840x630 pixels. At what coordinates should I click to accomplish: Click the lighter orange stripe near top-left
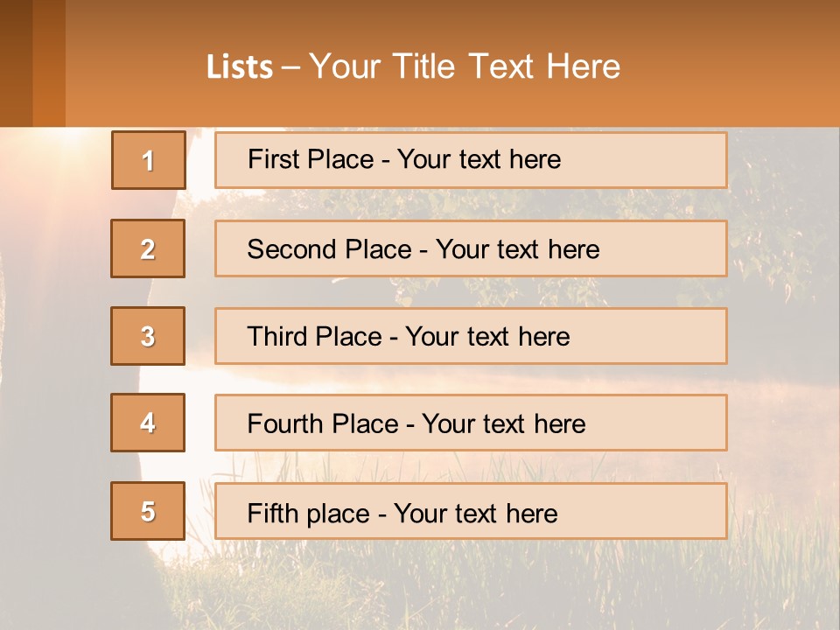49,63
